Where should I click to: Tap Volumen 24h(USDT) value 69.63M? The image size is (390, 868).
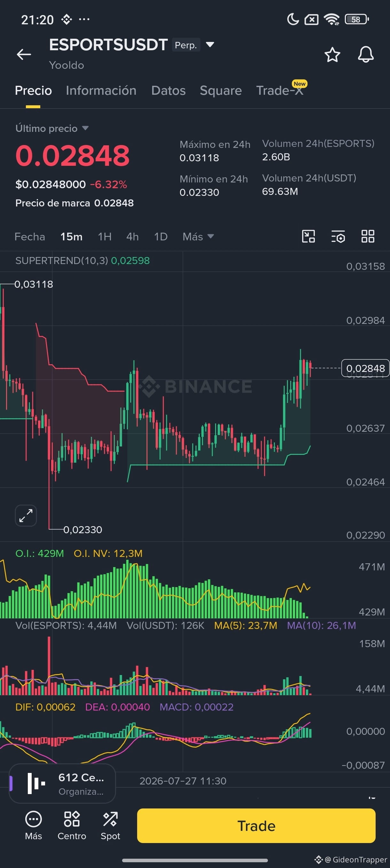(280, 191)
